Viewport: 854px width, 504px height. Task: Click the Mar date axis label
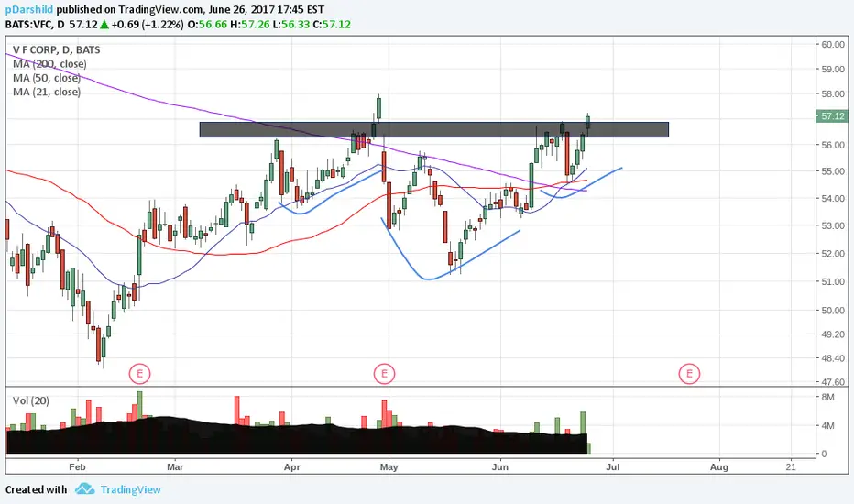point(175,467)
